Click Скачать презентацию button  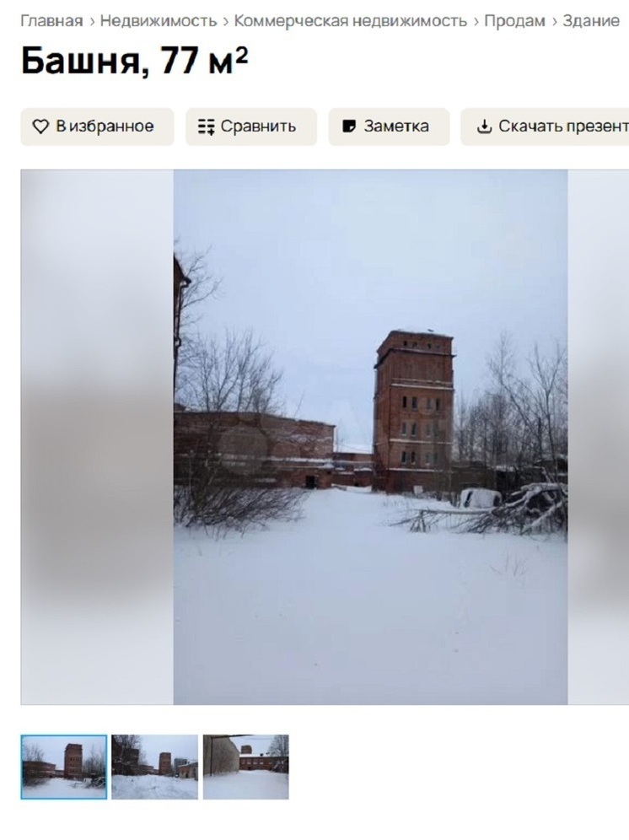pos(545,127)
